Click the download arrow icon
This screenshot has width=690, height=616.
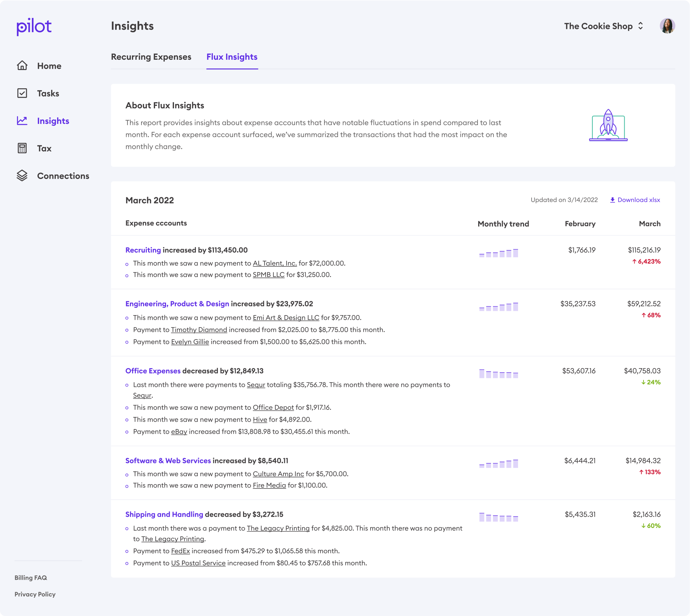click(x=613, y=200)
